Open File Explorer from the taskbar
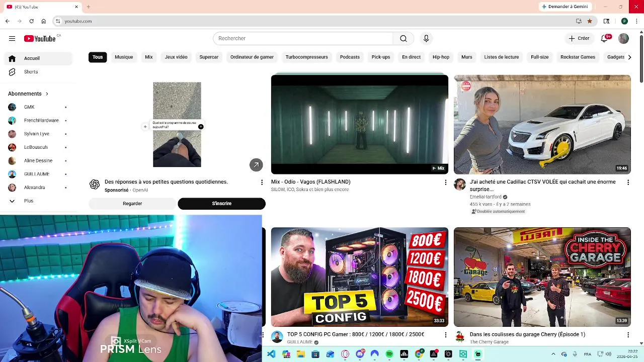Image resolution: width=644 pixels, height=362 pixels. (x=301, y=354)
